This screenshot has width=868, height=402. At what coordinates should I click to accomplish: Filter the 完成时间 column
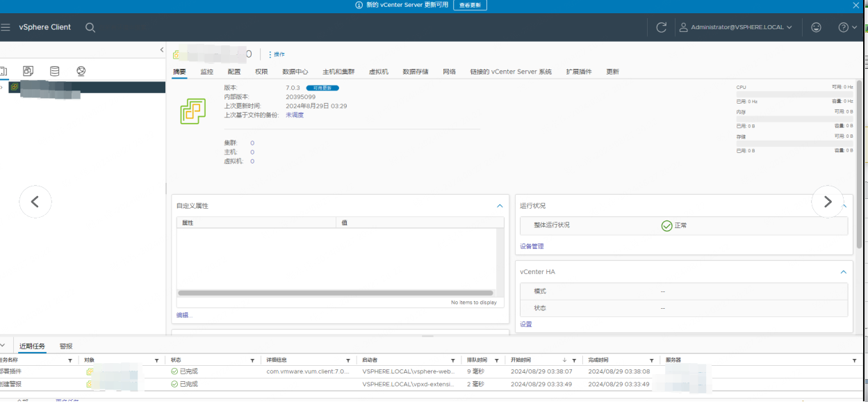[x=652, y=360]
